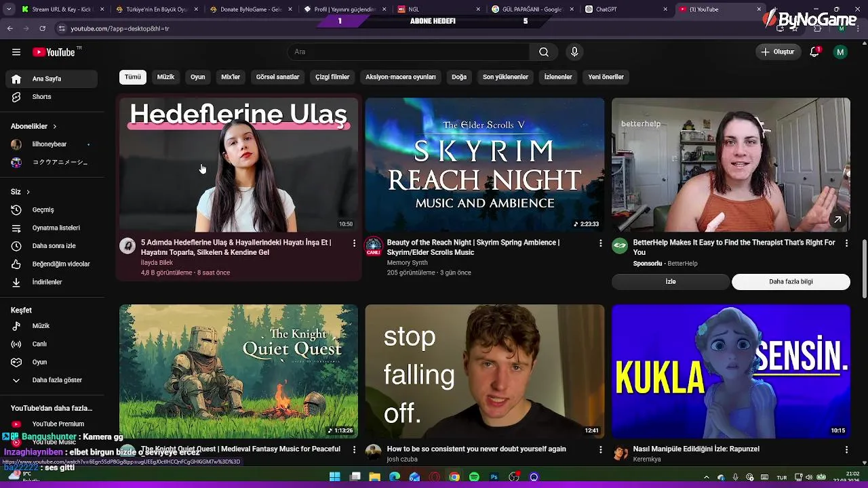Open the account avatar menu

click(840, 52)
